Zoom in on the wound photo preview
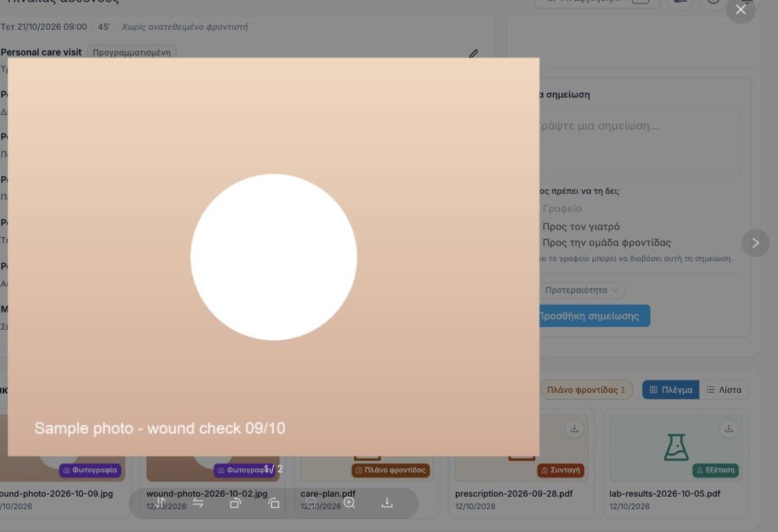The width and height of the screenshot is (778, 532). point(349,503)
